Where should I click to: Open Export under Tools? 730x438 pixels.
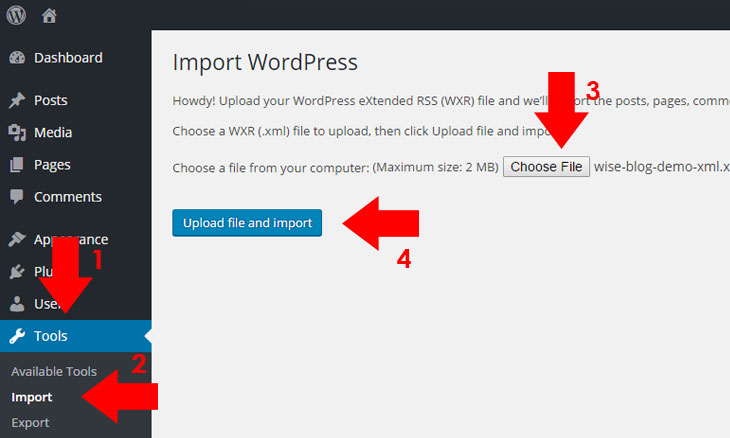click(30, 423)
